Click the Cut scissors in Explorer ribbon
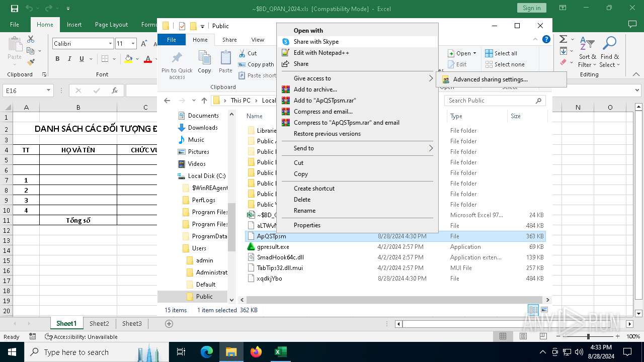Screen dimensions: 644x362 [x=243, y=53]
